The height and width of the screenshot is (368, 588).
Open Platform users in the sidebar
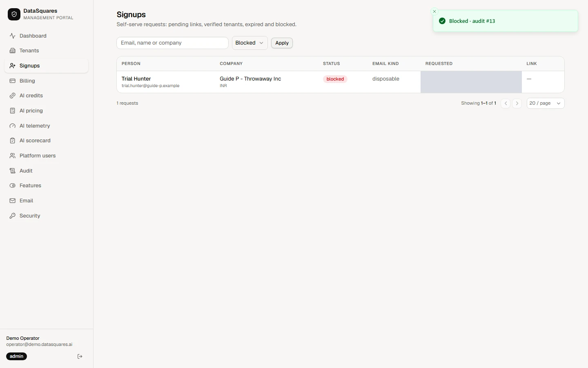47,156
